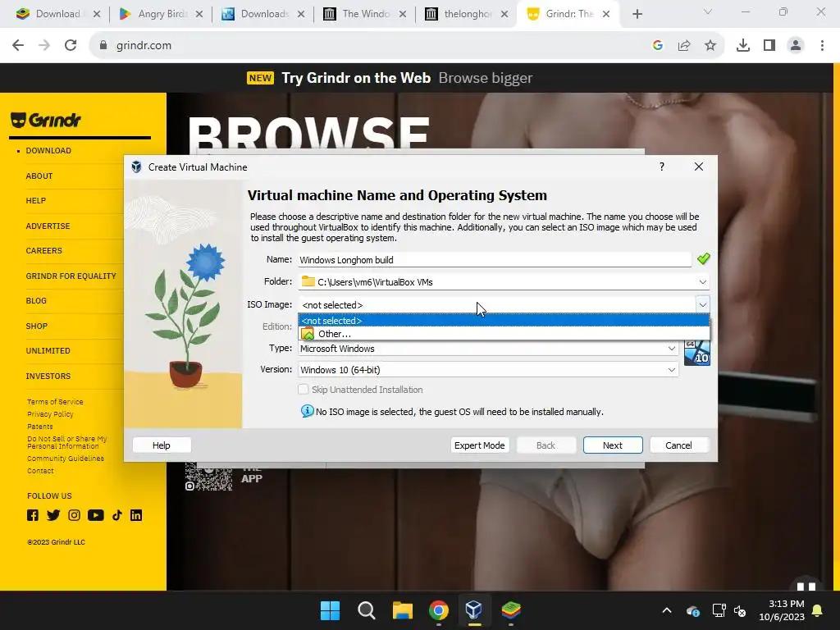Open Help in the VM wizard
Screen dimensions: 840x630
point(162,445)
